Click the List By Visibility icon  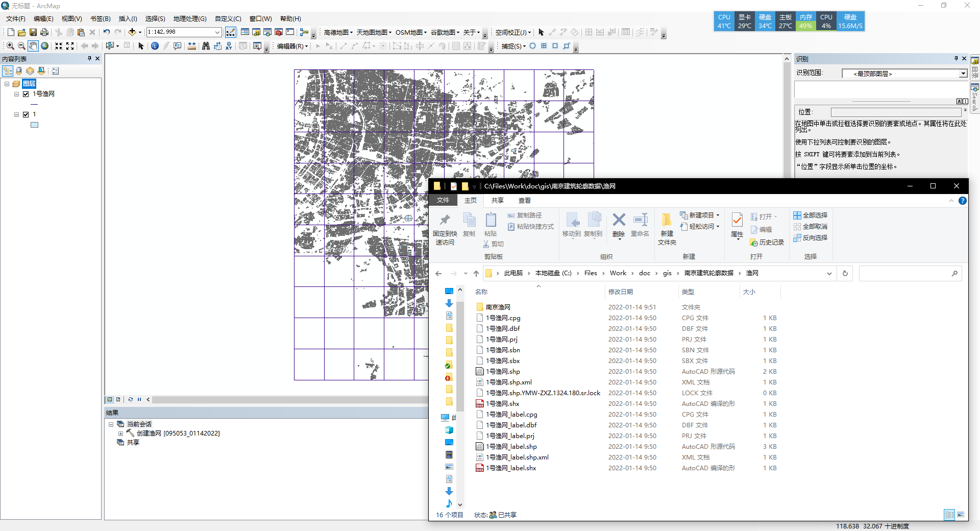coord(30,71)
